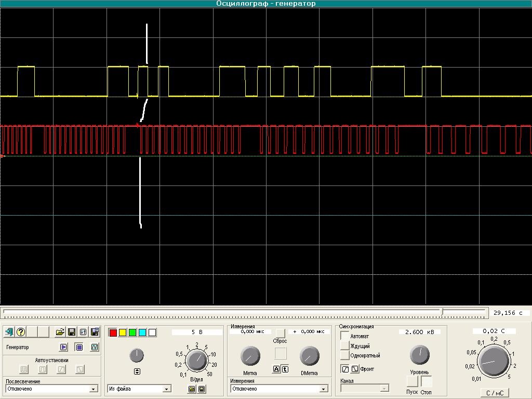Click the floppy disk icon with blue badge

pos(95,332)
